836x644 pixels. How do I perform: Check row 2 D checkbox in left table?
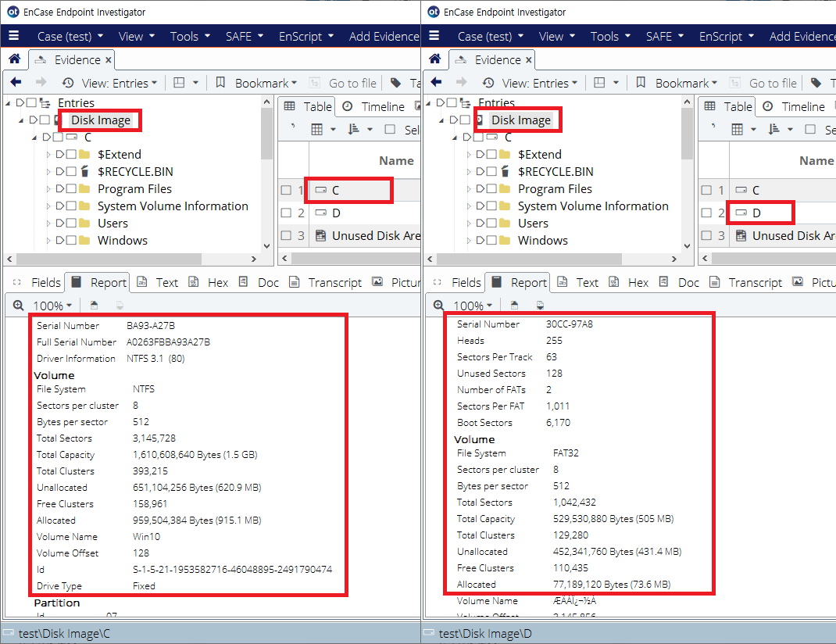pos(287,213)
